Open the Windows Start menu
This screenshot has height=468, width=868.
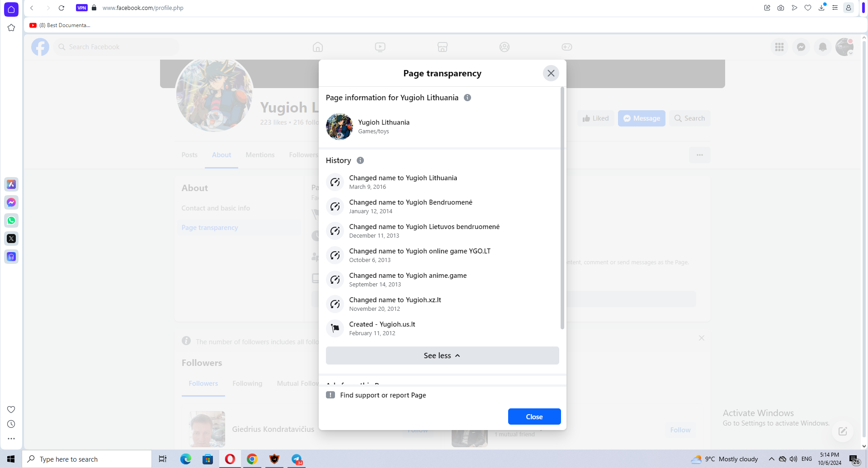pyautogui.click(x=11, y=459)
